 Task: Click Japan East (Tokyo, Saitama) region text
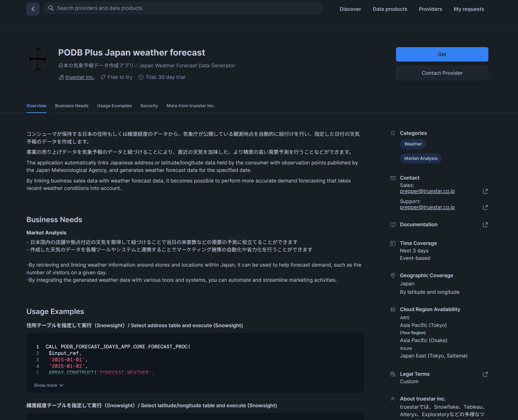[434, 356]
